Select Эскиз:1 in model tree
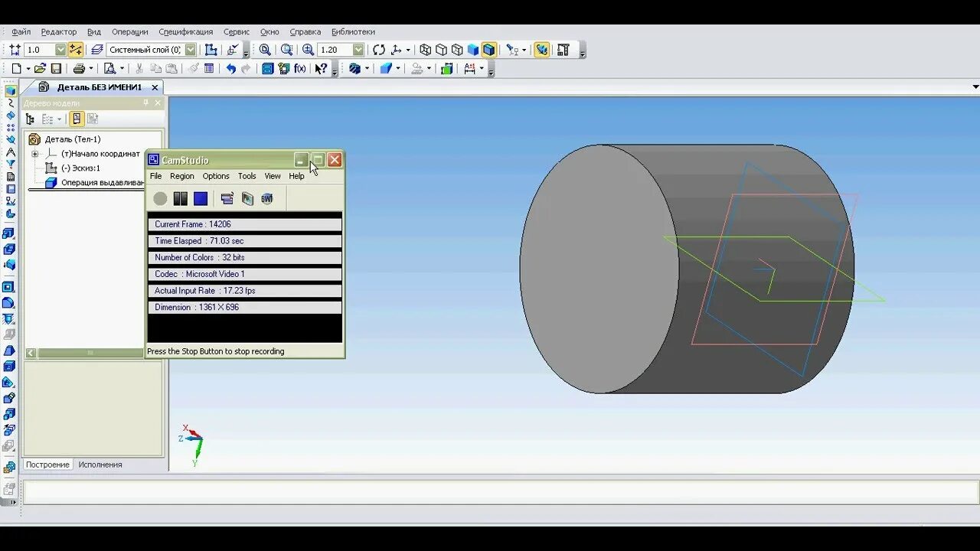980x551 pixels. 80,168
